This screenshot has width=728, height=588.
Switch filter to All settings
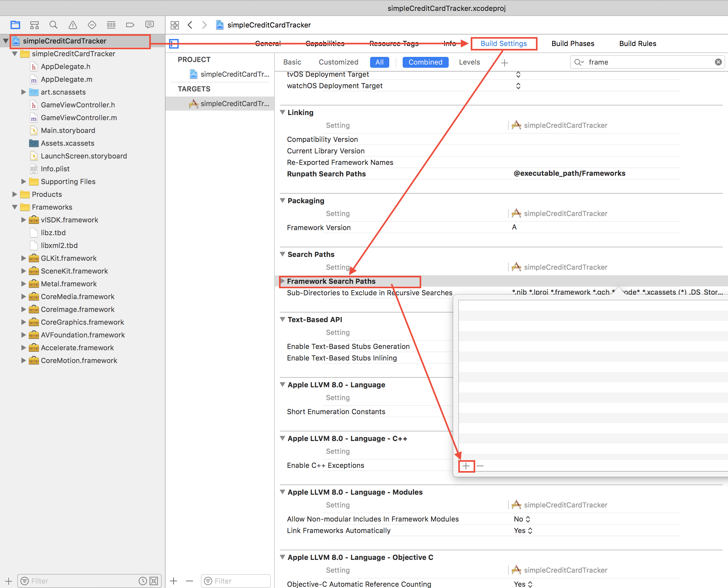pyautogui.click(x=379, y=62)
